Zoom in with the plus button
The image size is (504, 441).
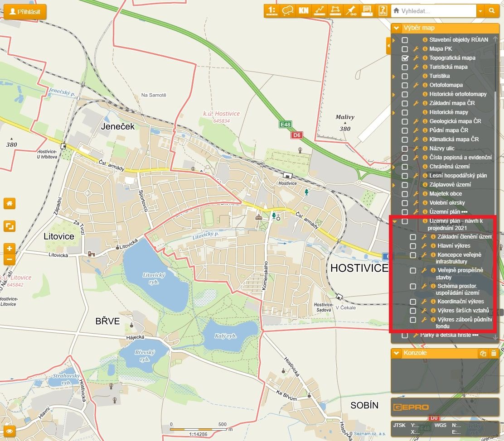[10, 248]
